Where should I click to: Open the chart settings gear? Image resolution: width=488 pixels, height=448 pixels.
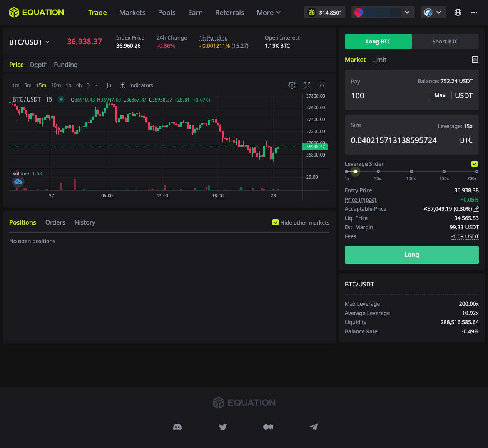292,85
